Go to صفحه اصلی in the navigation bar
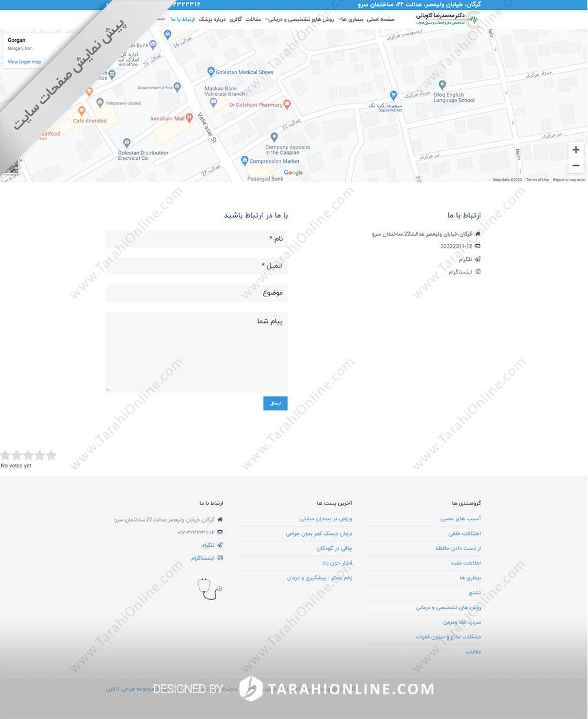This screenshot has height=719, width=588. tap(381, 19)
